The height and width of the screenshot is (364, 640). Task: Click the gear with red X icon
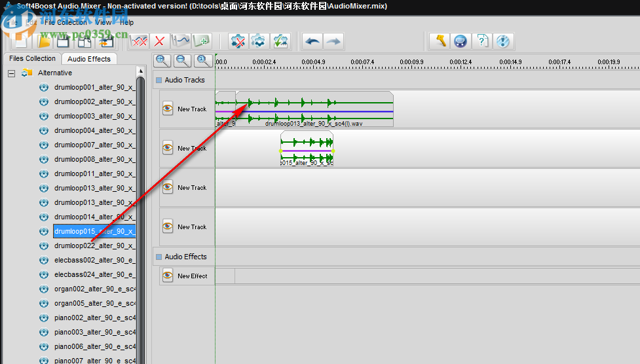click(x=238, y=41)
